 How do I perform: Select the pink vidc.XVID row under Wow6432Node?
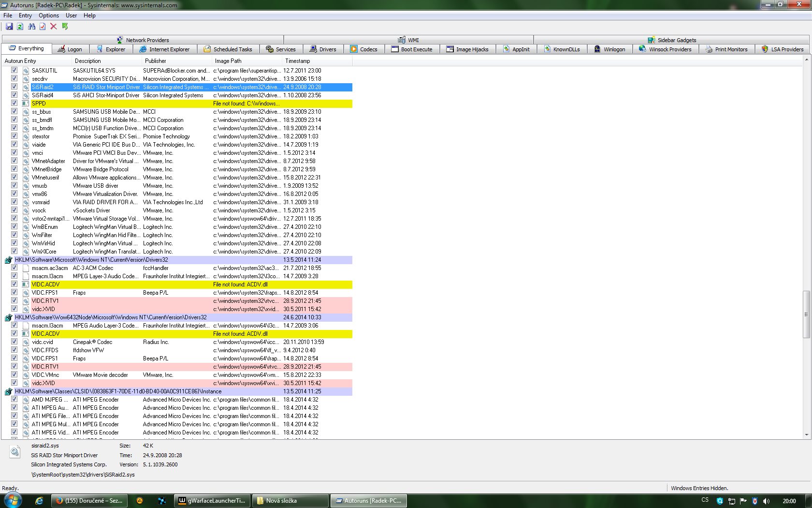[x=191, y=383]
